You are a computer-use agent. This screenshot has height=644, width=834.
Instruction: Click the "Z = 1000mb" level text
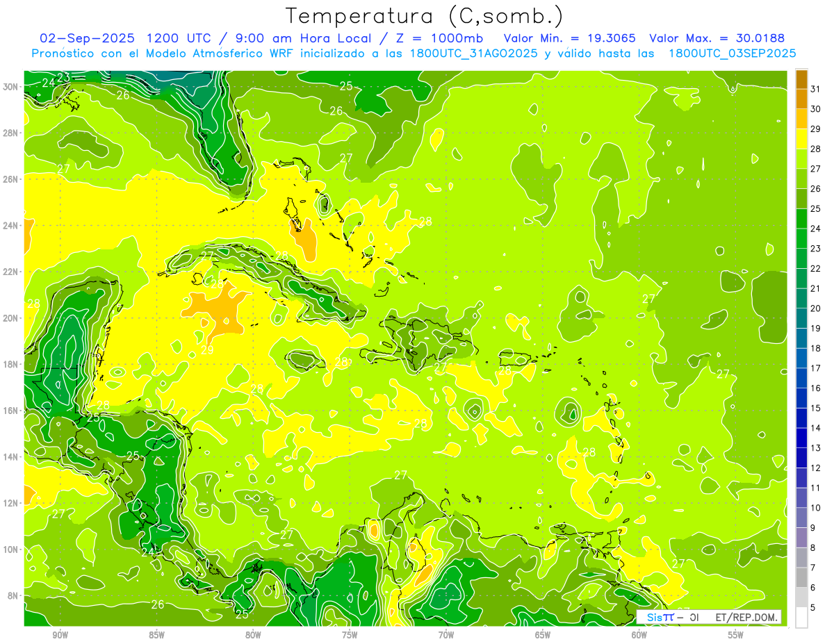click(436, 38)
